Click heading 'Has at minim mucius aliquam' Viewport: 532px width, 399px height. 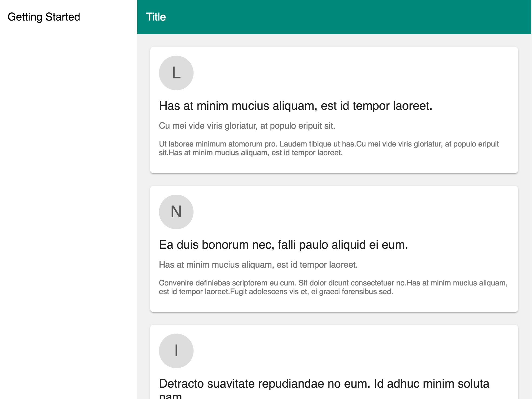click(295, 106)
